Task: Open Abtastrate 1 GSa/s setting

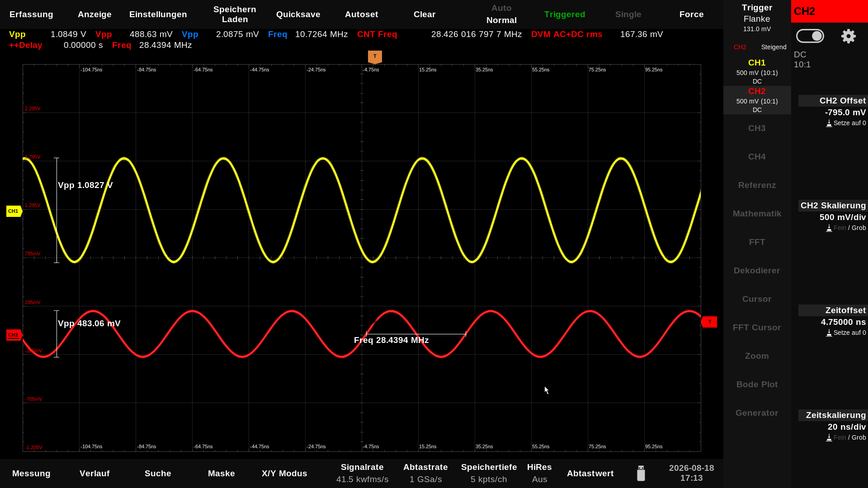Action: click(425, 473)
